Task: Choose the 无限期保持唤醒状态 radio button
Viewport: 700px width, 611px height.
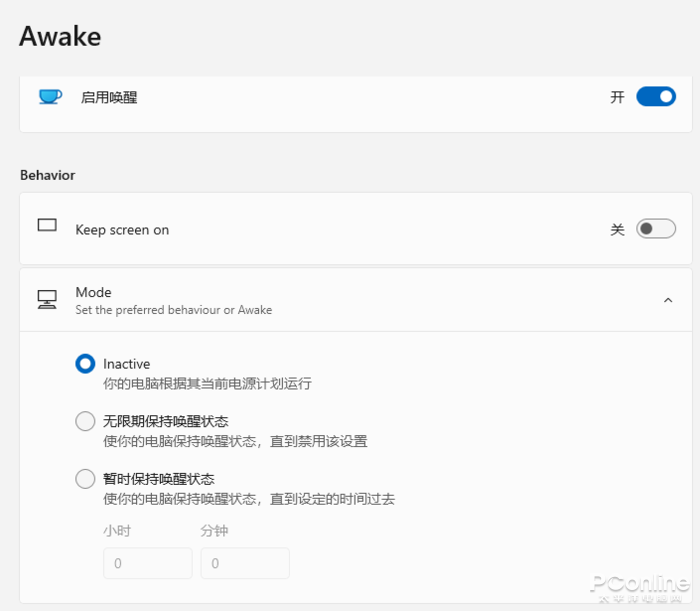Action: coord(86,421)
